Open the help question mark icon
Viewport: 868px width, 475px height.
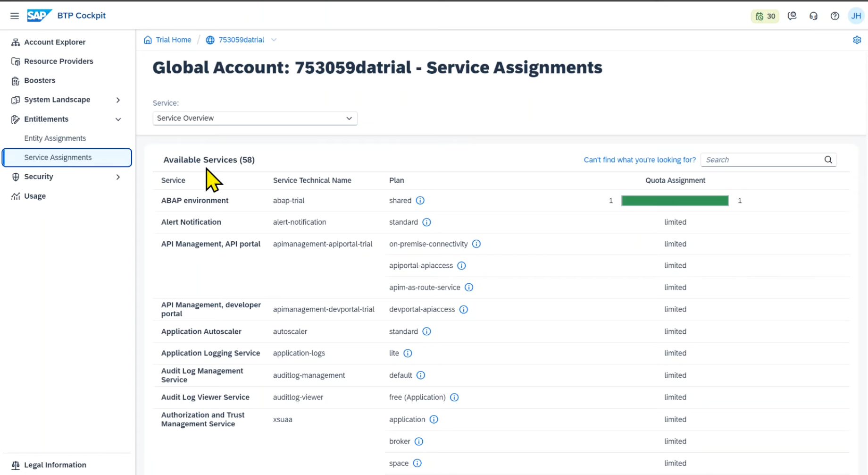pyautogui.click(x=835, y=16)
